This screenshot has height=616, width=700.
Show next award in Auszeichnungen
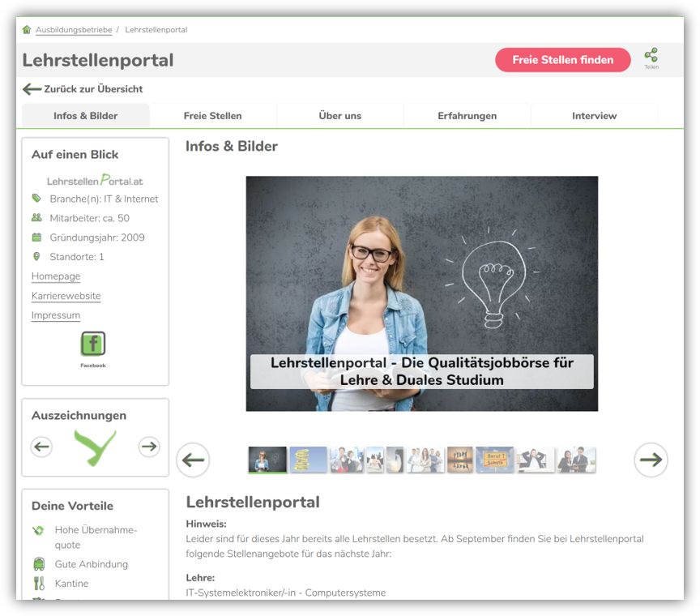coord(149,447)
